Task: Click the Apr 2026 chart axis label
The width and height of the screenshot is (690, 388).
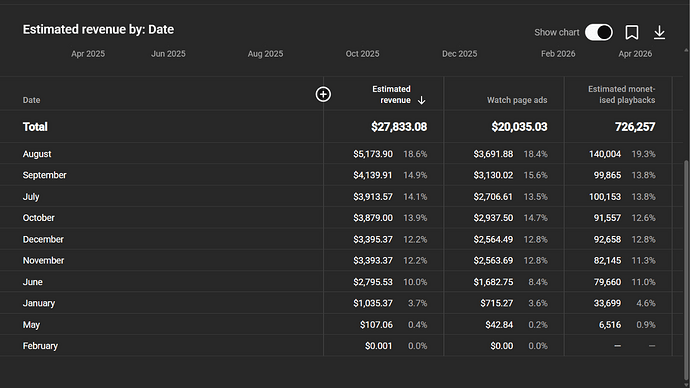Action: tap(635, 54)
